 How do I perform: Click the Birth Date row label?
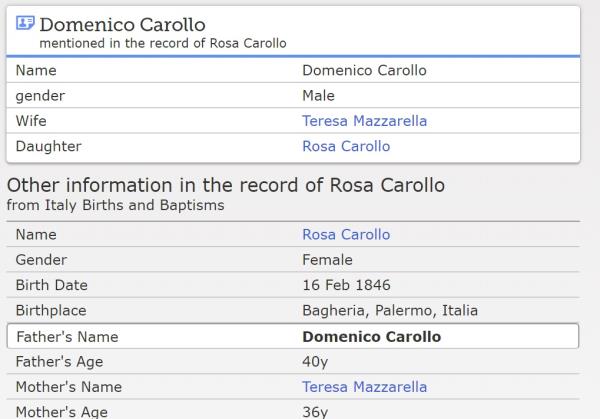click(x=51, y=285)
